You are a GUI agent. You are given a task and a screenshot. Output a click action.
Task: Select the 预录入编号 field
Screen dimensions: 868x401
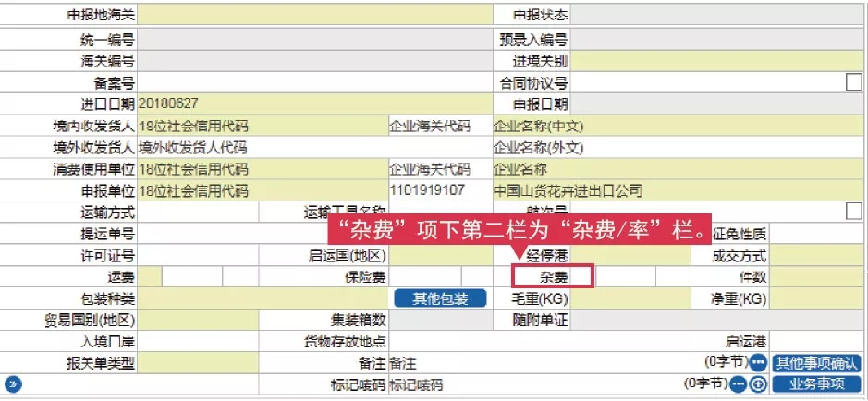pyautogui.click(x=717, y=40)
